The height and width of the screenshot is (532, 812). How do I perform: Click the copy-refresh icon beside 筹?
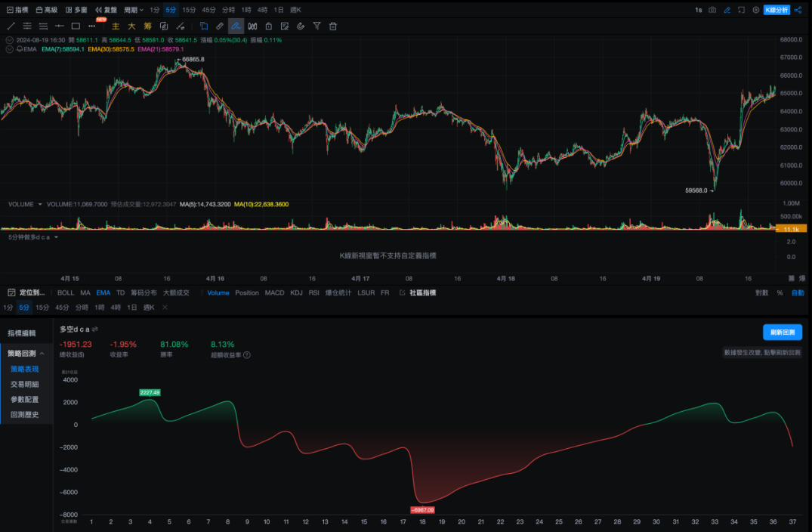pyautogui.click(x=164, y=26)
